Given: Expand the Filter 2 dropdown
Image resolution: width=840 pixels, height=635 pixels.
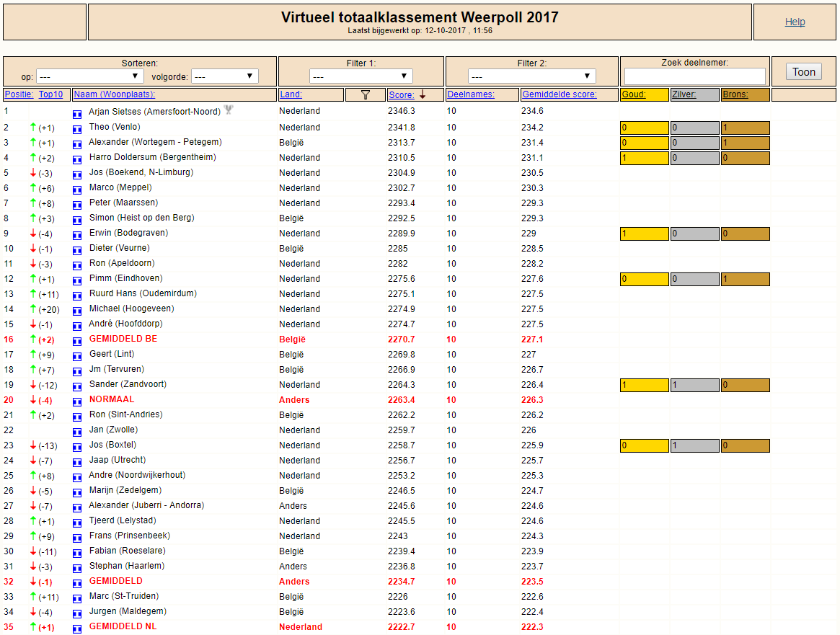Looking at the screenshot, I should (531, 76).
